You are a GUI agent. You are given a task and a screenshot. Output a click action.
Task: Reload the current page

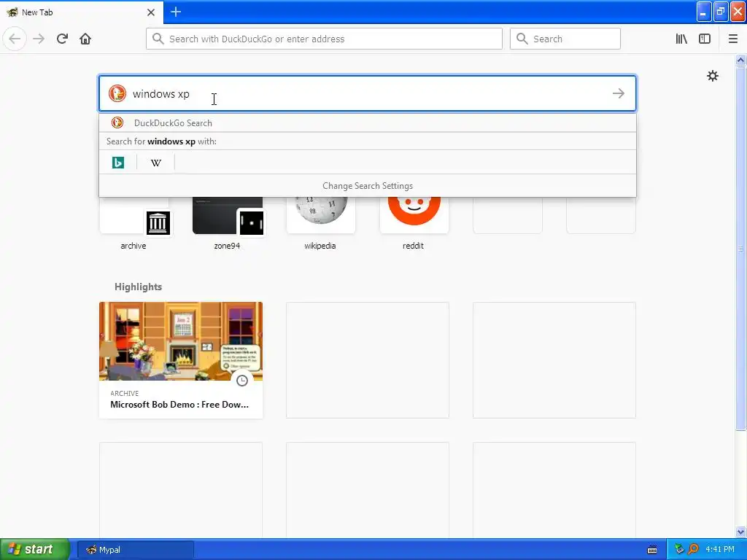pos(62,39)
